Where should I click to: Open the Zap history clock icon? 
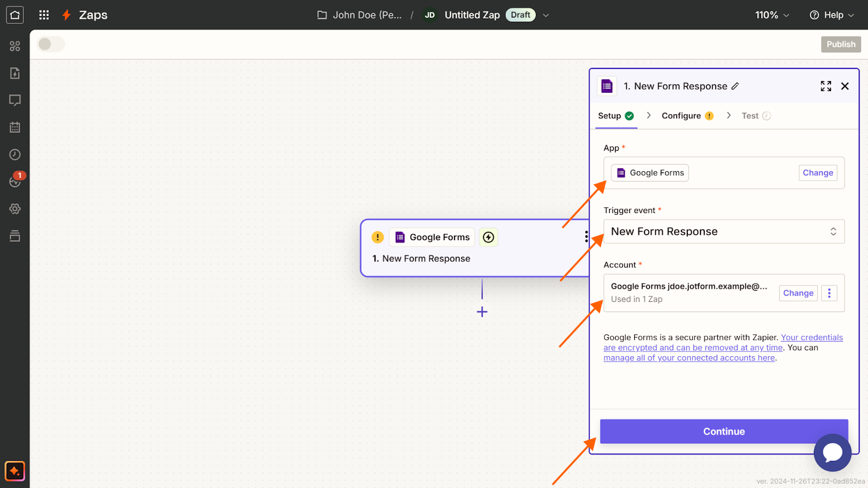click(15, 155)
